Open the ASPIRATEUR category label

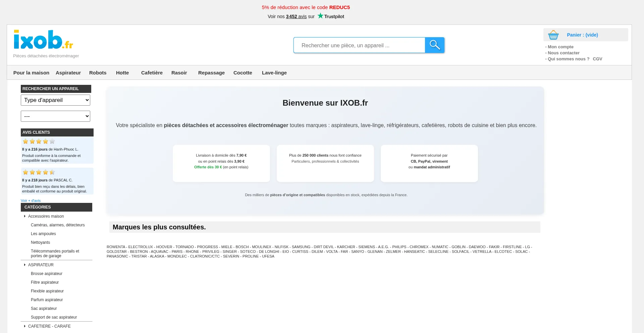(x=41, y=265)
